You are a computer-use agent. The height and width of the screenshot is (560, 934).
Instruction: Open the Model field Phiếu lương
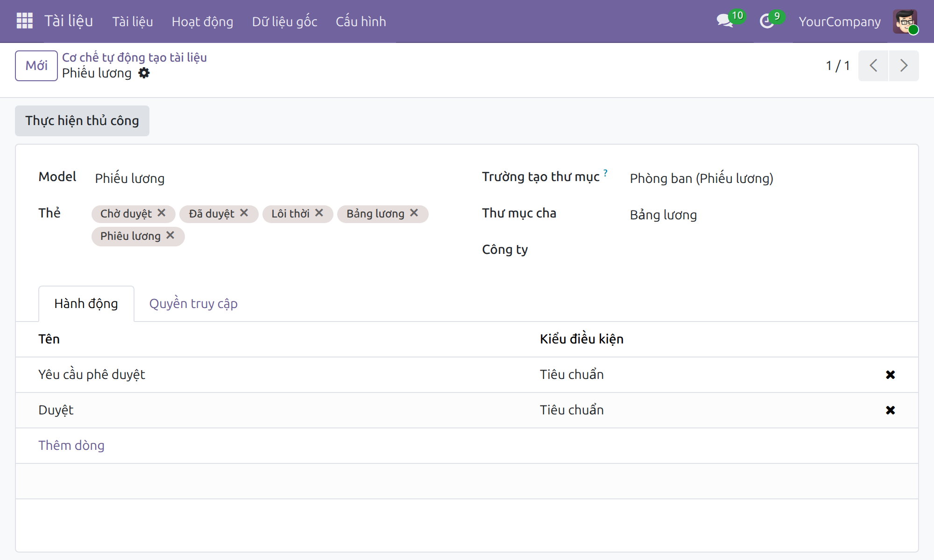pyautogui.click(x=130, y=178)
